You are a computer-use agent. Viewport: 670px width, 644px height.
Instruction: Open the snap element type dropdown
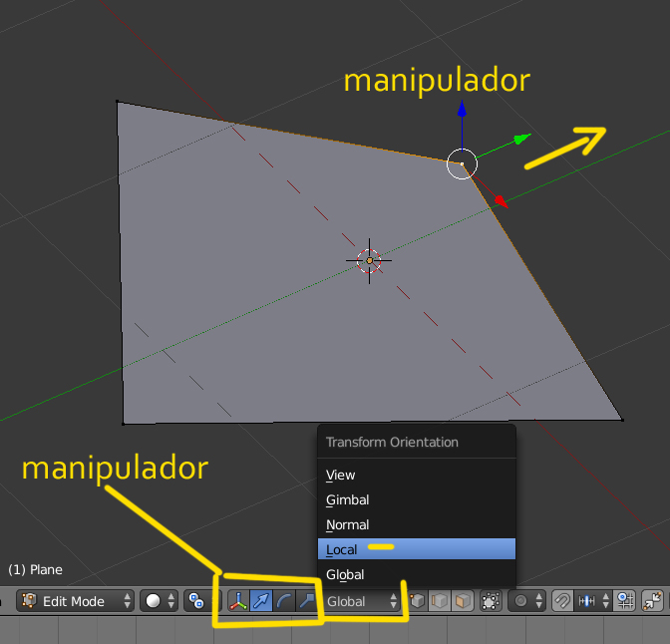(x=593, y=601)
